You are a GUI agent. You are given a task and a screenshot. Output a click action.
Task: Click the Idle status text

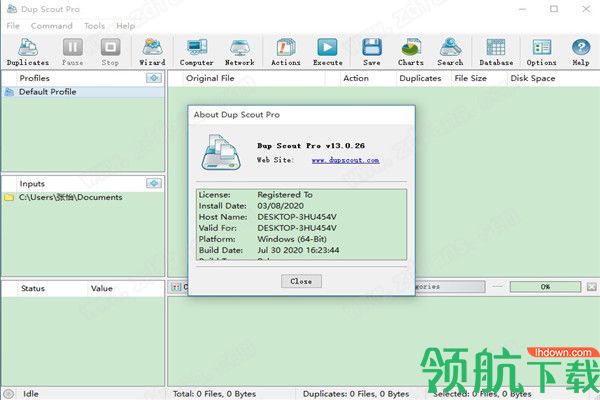coord(31,394)
